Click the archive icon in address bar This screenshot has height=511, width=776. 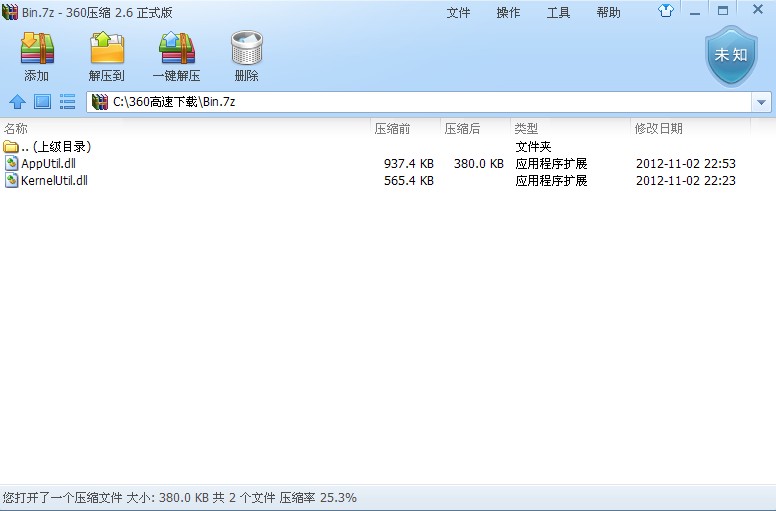(100, 102)
